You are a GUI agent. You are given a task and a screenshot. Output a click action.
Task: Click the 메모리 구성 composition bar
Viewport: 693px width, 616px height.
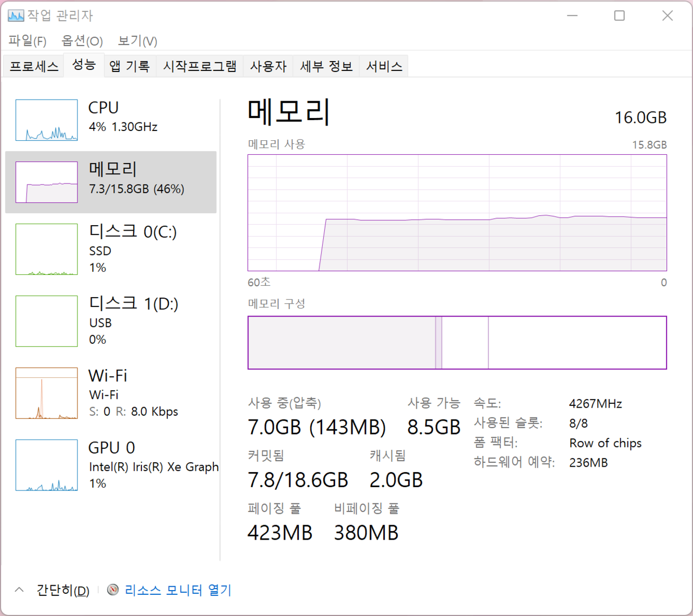(x=457, y=343)
